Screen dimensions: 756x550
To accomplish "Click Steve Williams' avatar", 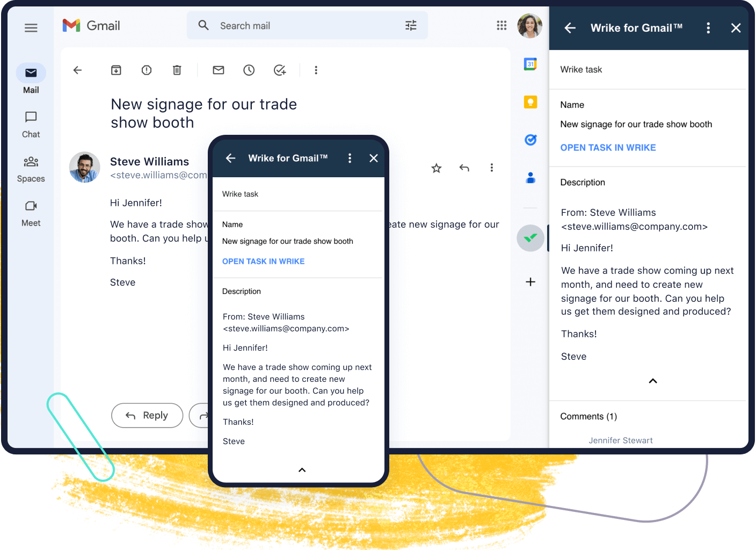I will (85, 167).
